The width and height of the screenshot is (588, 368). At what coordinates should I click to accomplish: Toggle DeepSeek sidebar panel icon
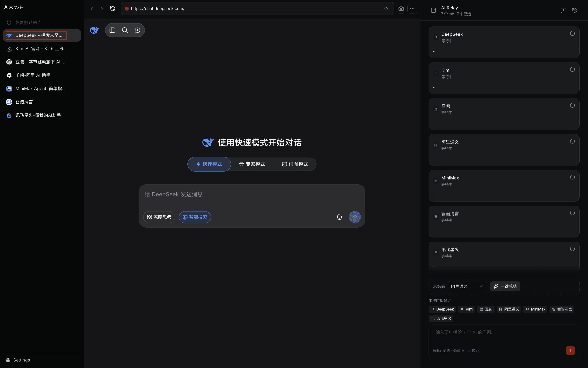[x=112, y=30]
